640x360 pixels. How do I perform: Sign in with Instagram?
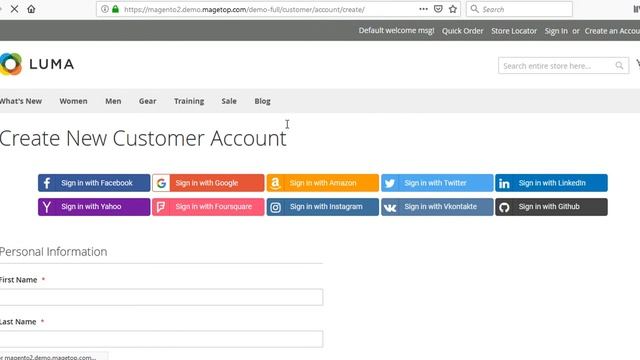(x=322, y=207)
